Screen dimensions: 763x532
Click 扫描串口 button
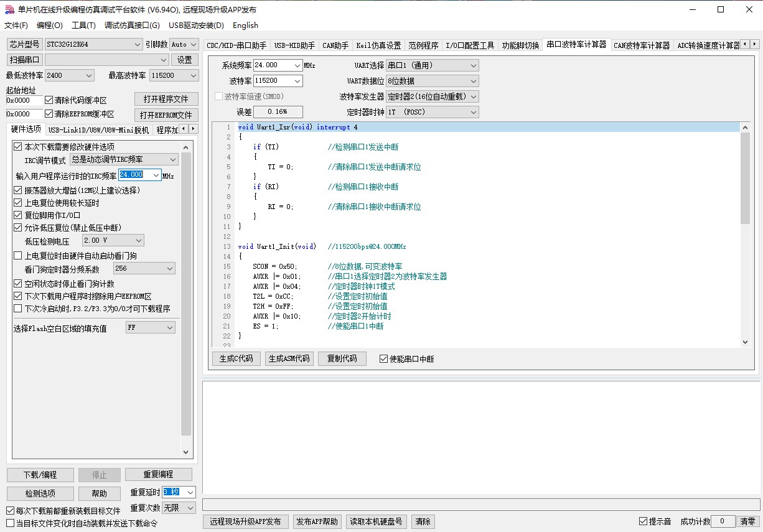(25, 60)
